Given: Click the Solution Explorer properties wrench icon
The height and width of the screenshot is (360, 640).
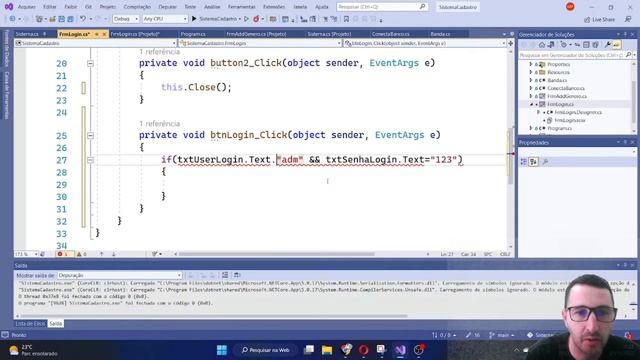Looking at the screenshot, I should [x=608, y=45].
